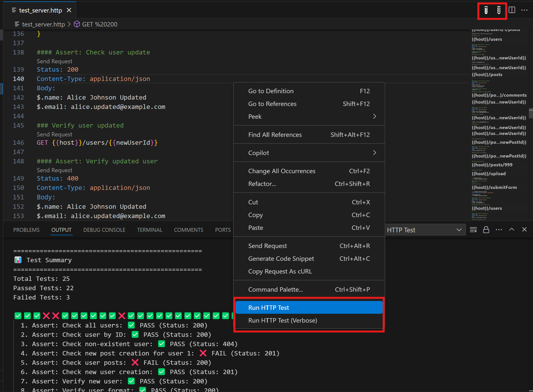Open editor More Actions ellipsis
533x392 pixels.
[x=524, y=10]
